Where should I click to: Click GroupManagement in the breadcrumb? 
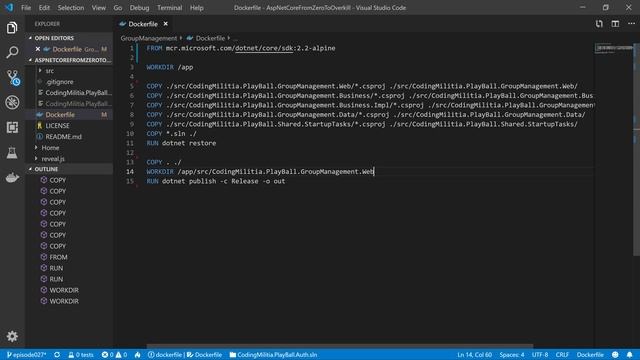pos(149,38)
